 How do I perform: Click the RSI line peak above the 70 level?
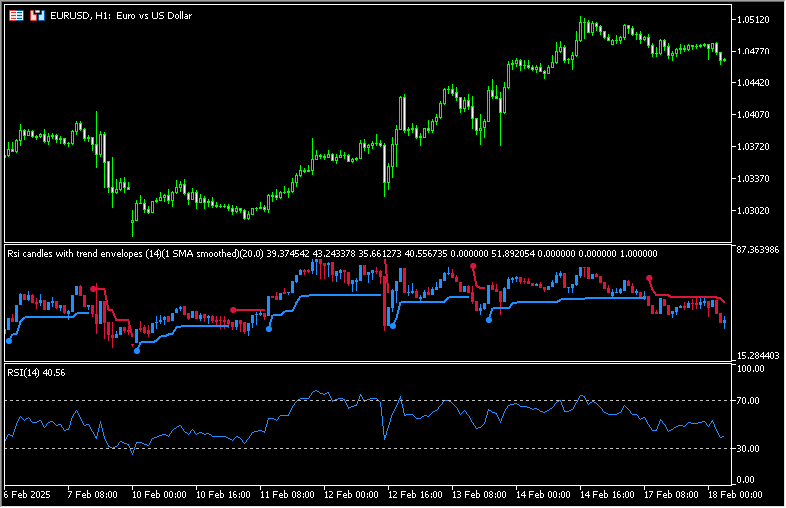(315, 391)
